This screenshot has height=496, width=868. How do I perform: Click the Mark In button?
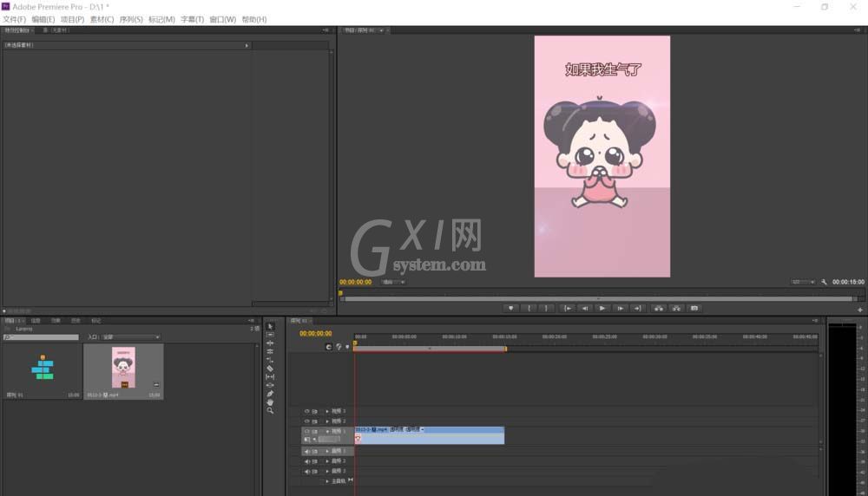pos(529,309)
